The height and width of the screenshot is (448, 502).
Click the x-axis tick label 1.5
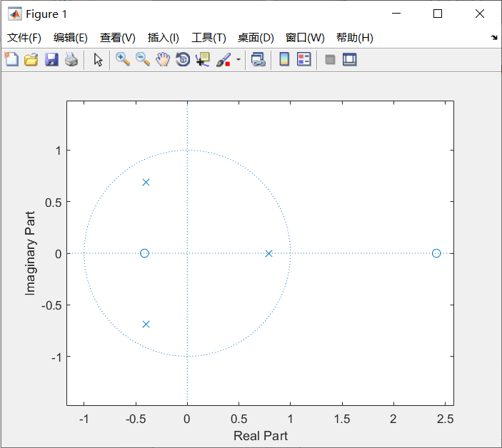pos(342,419)
